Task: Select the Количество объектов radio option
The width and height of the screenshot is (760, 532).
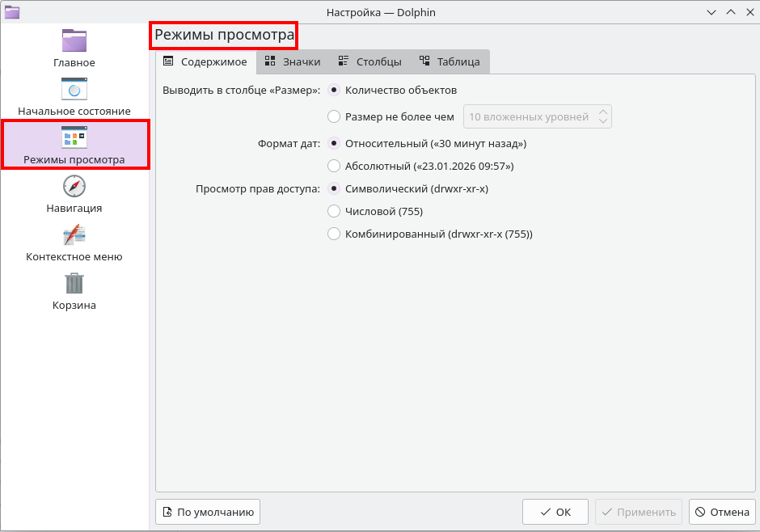Action: coord(334,91)
